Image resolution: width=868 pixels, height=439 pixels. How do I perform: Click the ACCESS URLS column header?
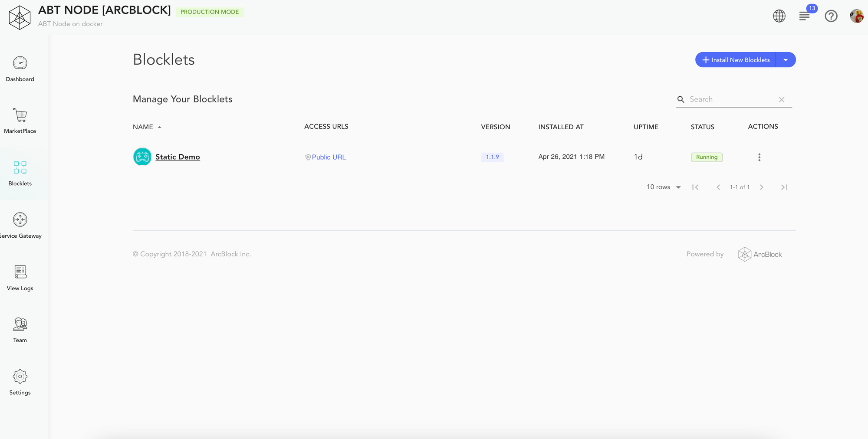coord(326,127)
